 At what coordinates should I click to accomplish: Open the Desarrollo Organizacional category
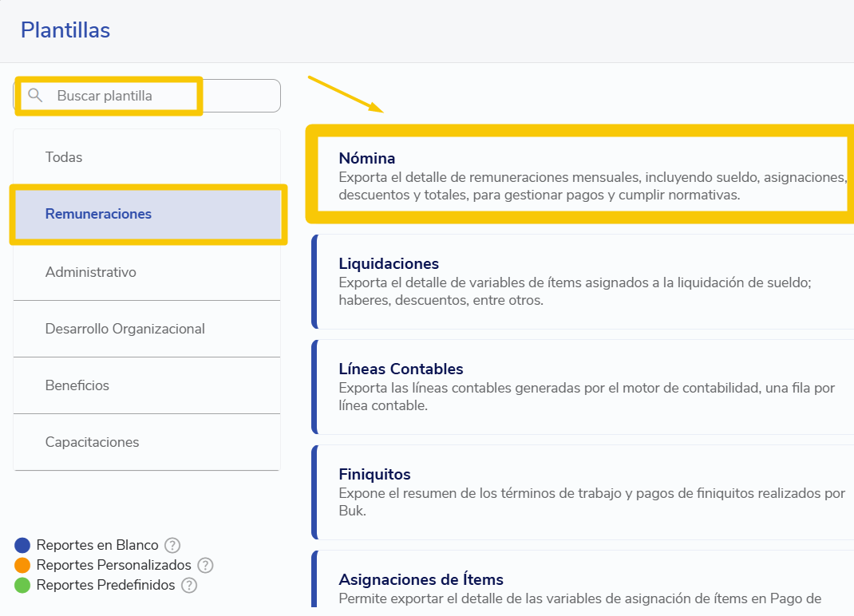click(147, 329)
